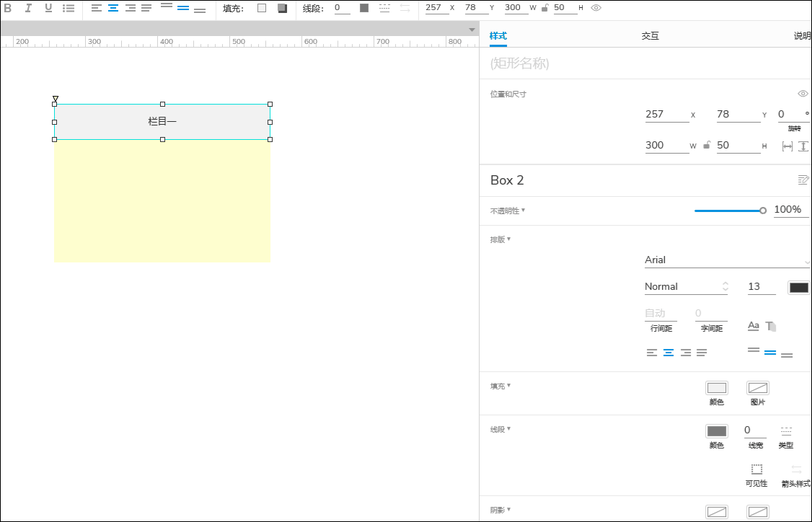Toggle underline in the top toolbar

(x=48, y=8)
